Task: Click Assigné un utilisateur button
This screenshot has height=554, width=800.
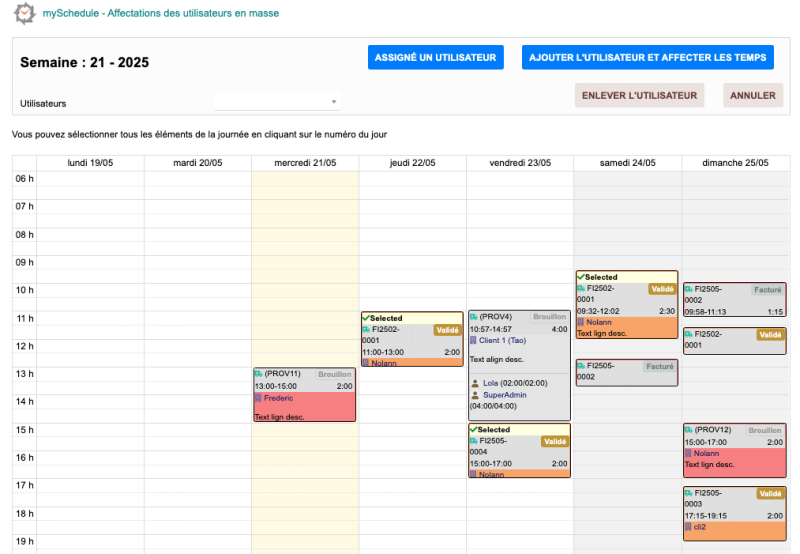Action: [x=435, y=58]
